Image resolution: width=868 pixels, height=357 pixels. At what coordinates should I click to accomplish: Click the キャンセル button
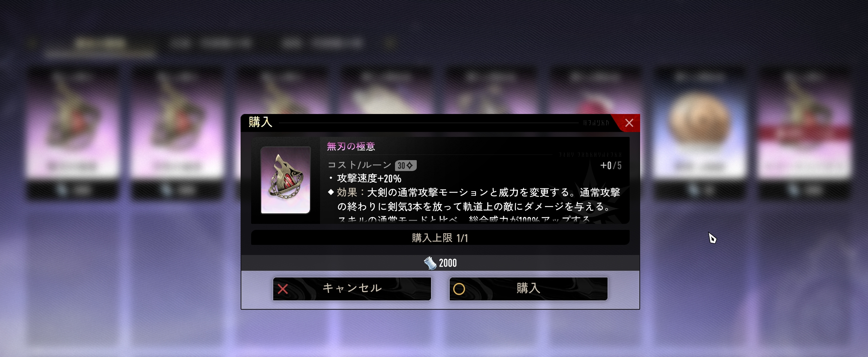pyautogui.click(x=352, y=288)
